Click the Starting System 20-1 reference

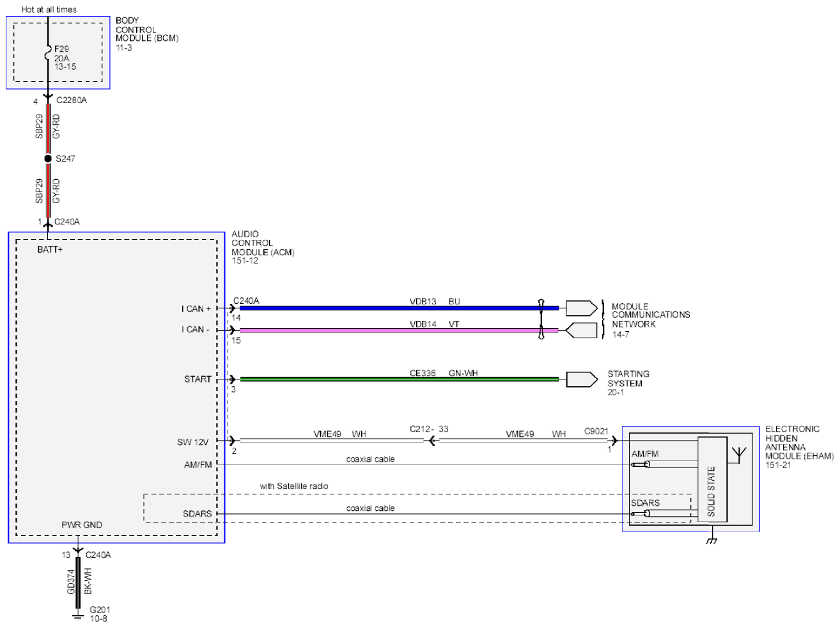coord(628,383)
